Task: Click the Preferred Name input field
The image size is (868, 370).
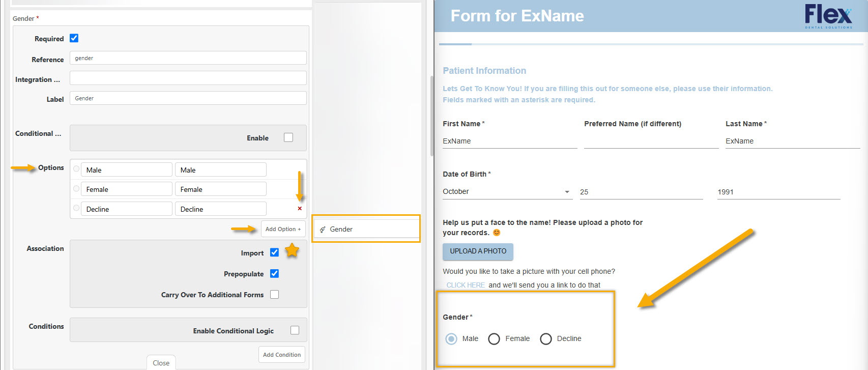Action: tap(651, 141)
